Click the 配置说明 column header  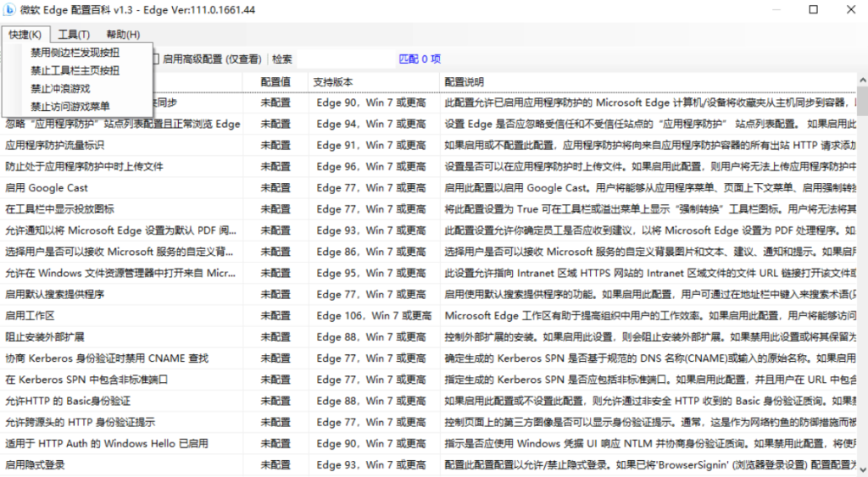464,82
